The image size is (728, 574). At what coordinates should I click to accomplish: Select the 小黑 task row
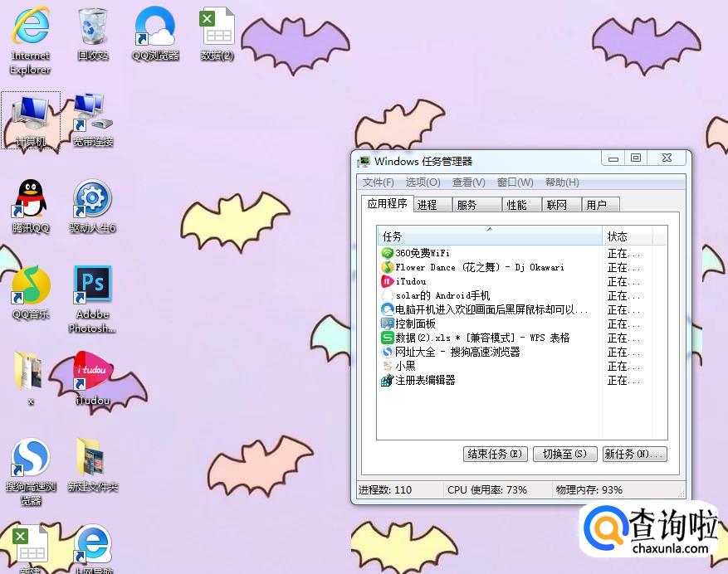coord(522,366)
